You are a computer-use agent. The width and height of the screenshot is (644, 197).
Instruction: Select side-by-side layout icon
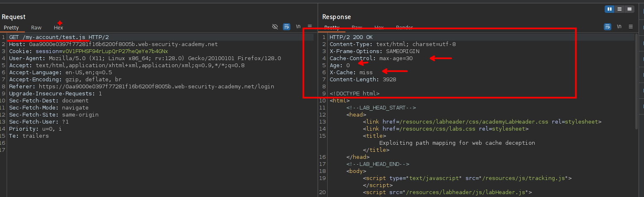tap(610, 9)
